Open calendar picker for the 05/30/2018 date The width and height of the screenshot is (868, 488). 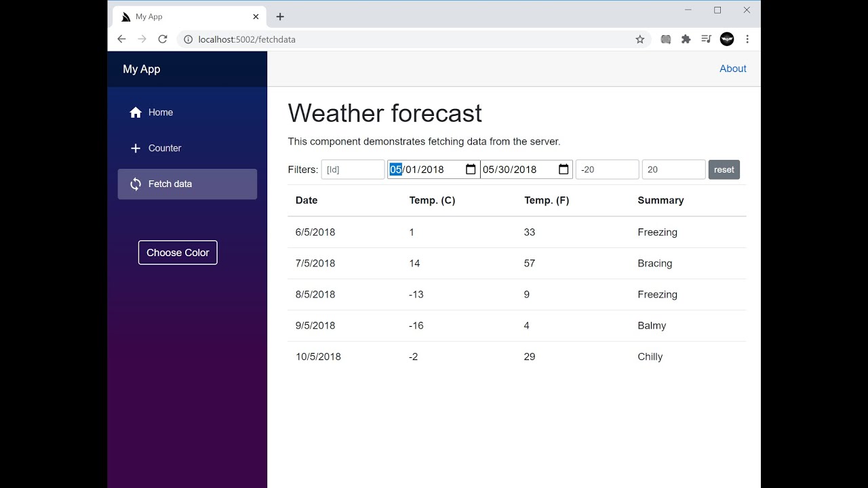tap(564, 169)
